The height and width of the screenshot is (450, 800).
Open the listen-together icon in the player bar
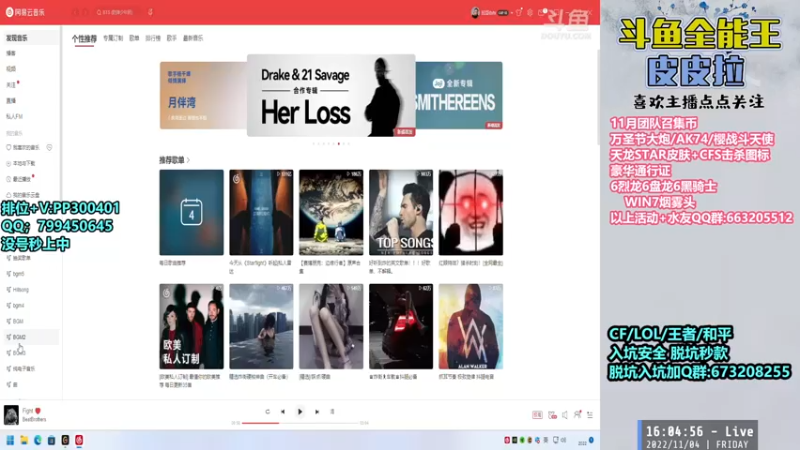point(578,414)
